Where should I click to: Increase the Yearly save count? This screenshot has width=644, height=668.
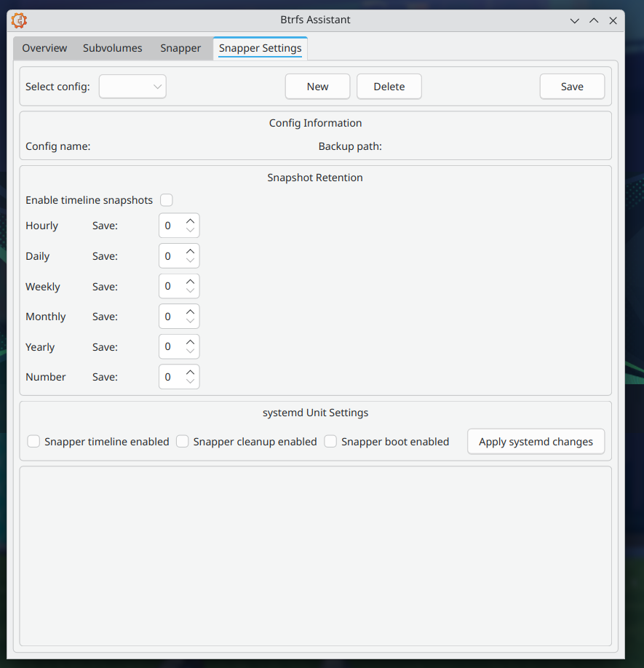(191, 342)
